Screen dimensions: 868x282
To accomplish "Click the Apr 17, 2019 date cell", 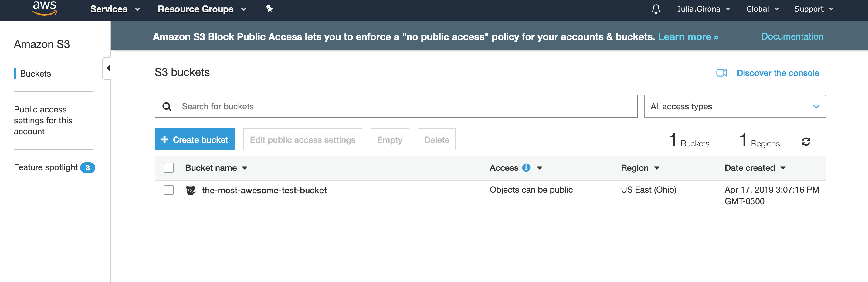I will (x=771, y=195).
